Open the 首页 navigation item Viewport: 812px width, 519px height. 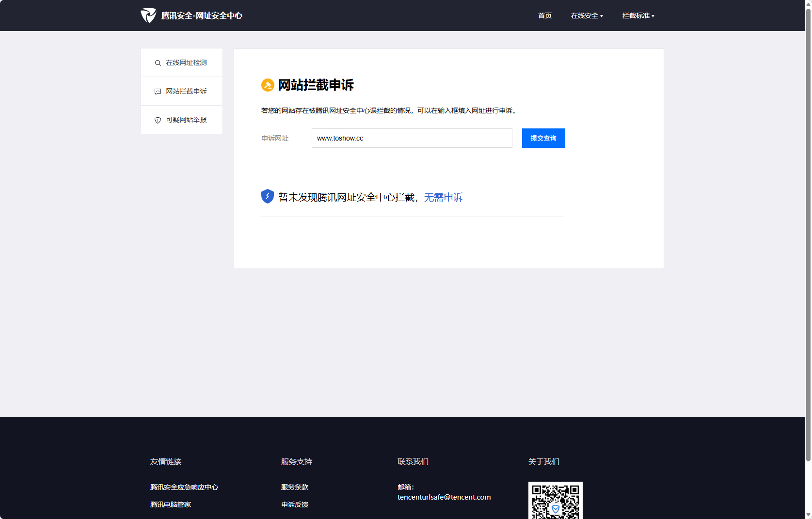545,16
